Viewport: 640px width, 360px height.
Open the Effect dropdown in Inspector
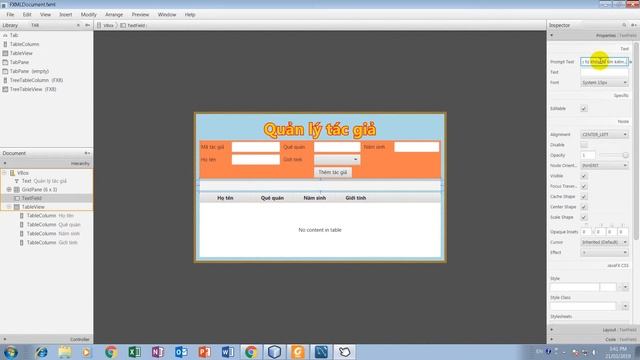[x=604, y=252]
